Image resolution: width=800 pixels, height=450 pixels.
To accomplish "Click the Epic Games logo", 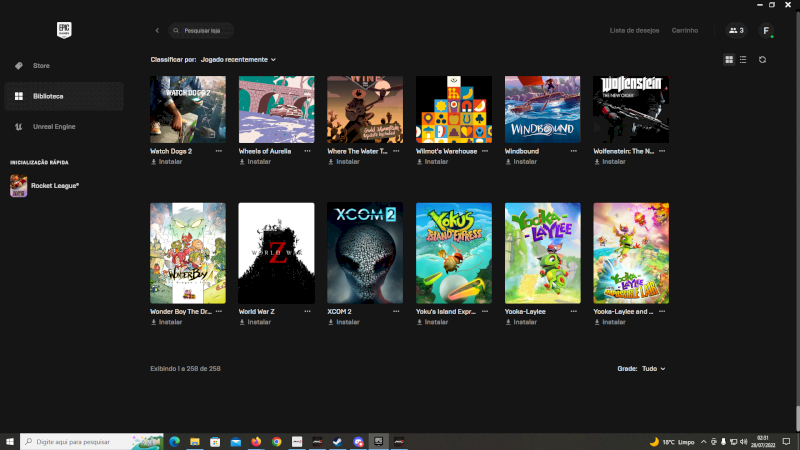I will [x=63, y=30].
